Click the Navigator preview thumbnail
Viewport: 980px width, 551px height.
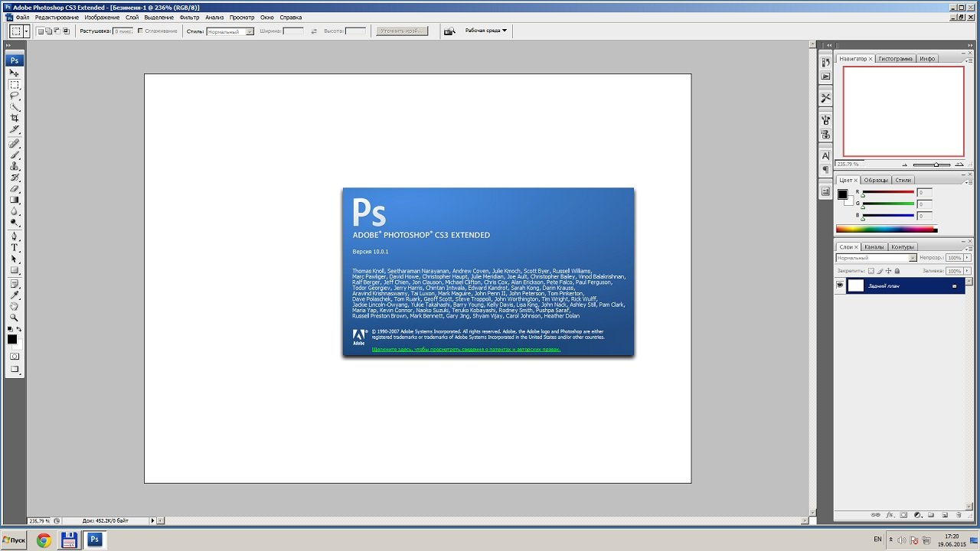(903, 111)
